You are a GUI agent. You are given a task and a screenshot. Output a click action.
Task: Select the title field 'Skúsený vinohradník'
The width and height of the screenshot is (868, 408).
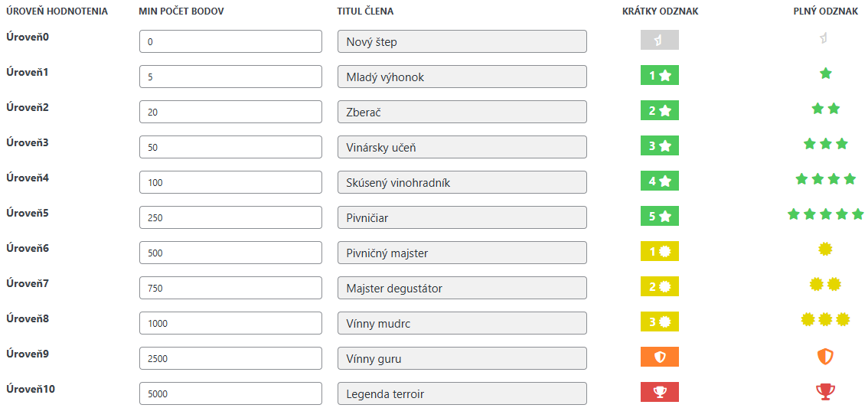click(462, 182)
